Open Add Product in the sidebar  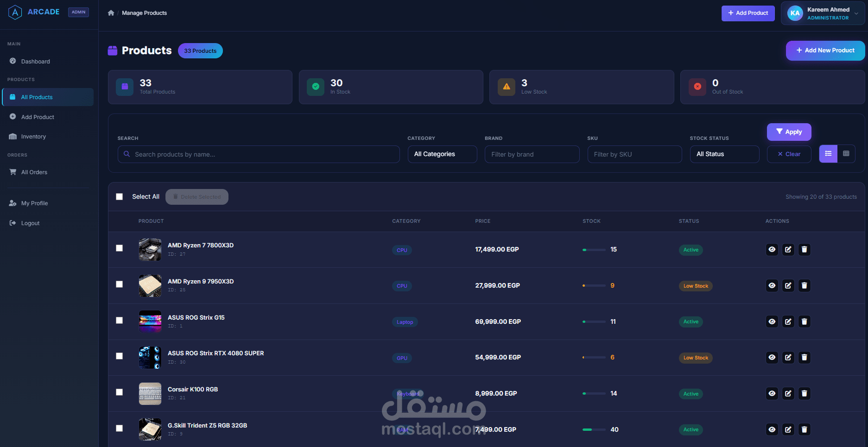pos(48,117)
